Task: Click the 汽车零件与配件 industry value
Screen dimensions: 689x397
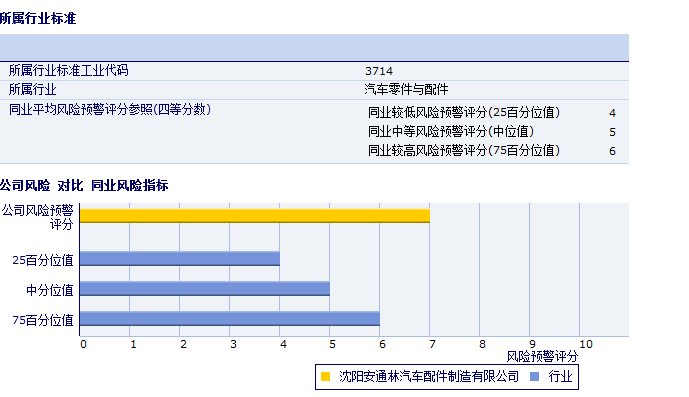Action: [x=406, y=90]
